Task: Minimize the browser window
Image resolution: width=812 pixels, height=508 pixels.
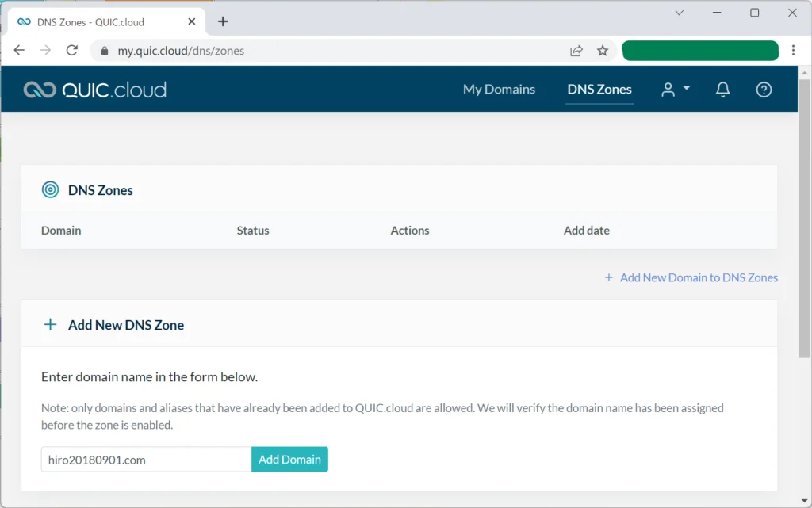Action: click(x=717, y=13)
